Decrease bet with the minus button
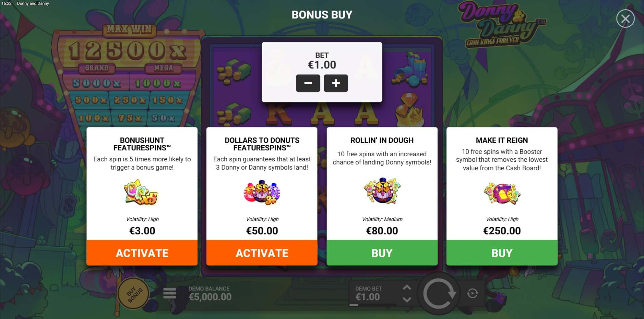644x319 pixels. [x=308, y=83]
